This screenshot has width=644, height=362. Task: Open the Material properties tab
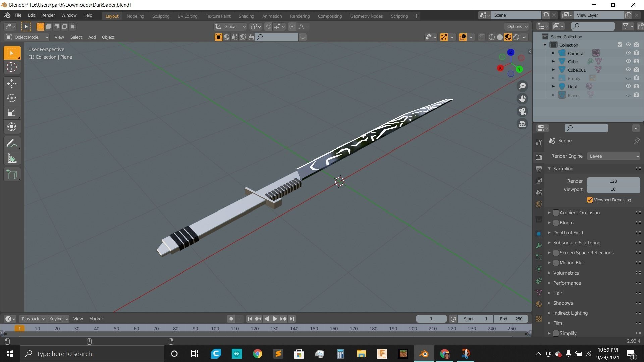539,304
